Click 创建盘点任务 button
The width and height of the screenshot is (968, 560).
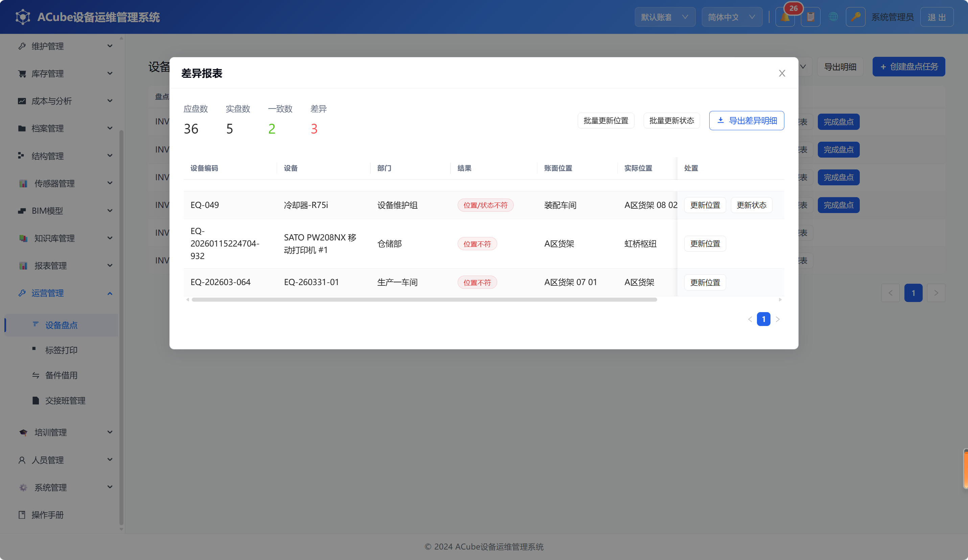pyautogui.click(x=908, y=67)
